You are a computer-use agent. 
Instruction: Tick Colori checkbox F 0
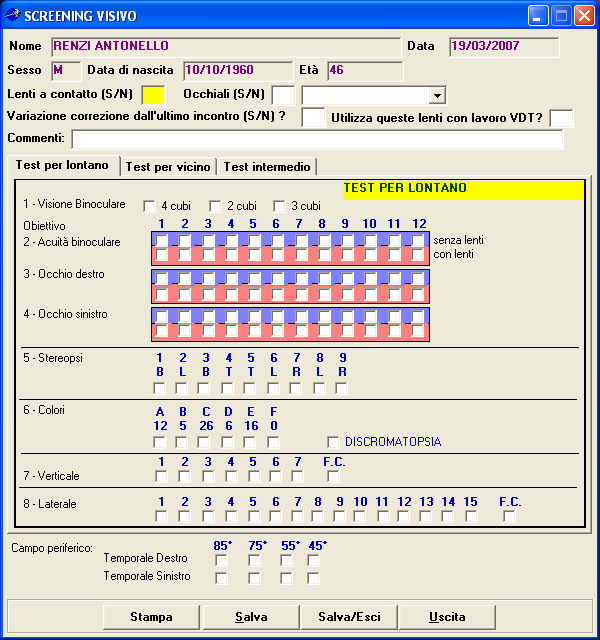pos(273,442)
